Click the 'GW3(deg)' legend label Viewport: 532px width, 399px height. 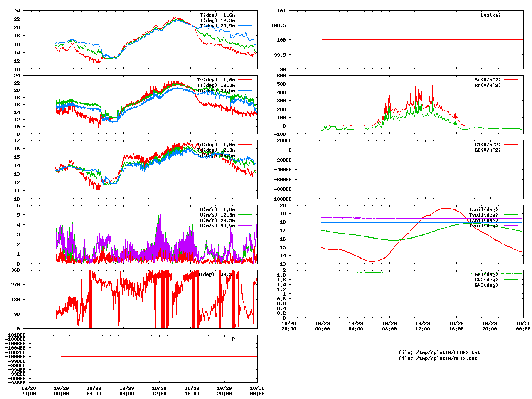[x=486, y=285]
